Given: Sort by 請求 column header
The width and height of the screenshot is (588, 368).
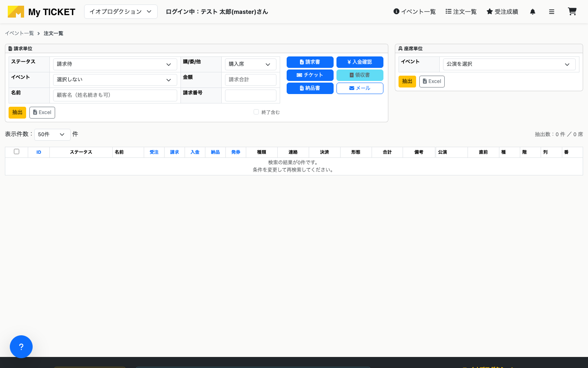Looking at the screenshot, I should (x=174, y=152).
